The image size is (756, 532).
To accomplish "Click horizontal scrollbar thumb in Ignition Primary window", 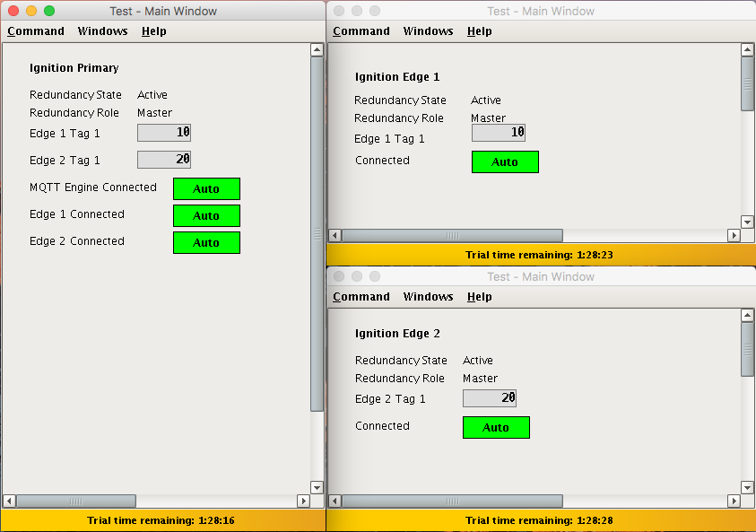I will 75,501.
